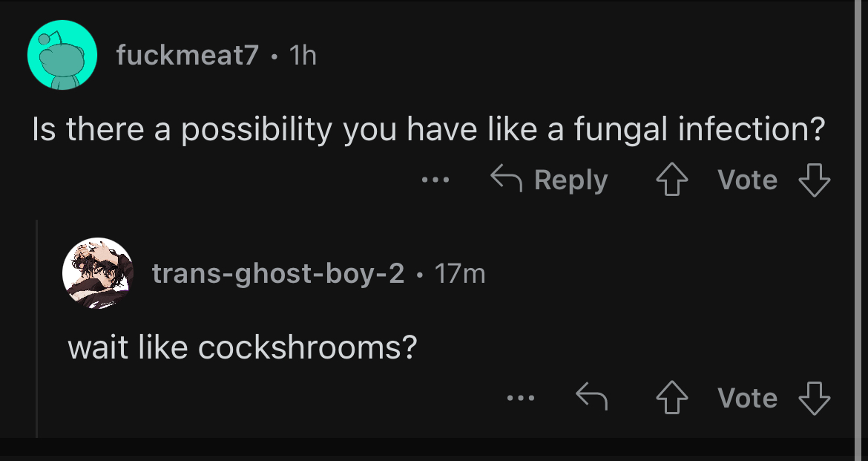Upvote trans-ghost-boy-2's reply

coord(671,398)
